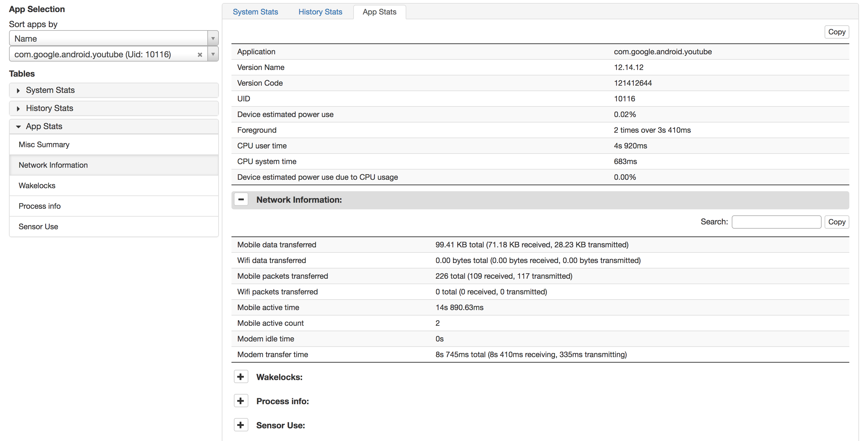The width and height of the screenshot is (868, 441).
Task: Select Process info in sidebar list
Action: 40,206
